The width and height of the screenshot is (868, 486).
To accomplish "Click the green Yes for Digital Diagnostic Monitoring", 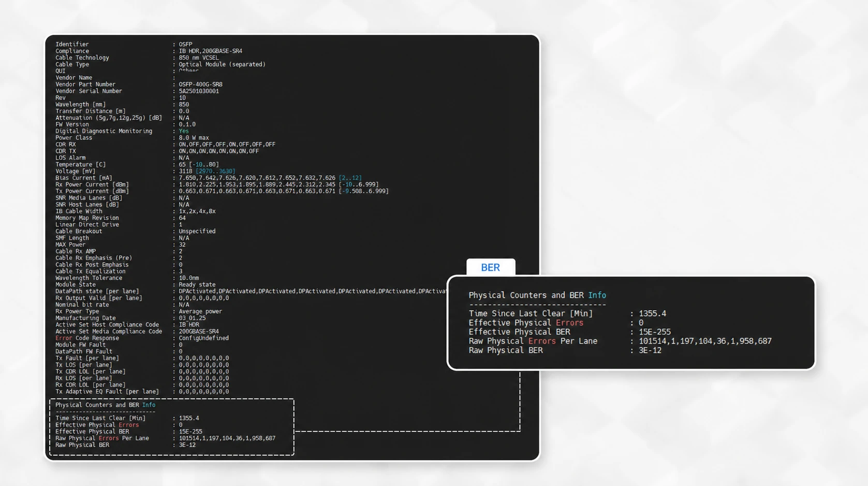I will coord(184,131).
